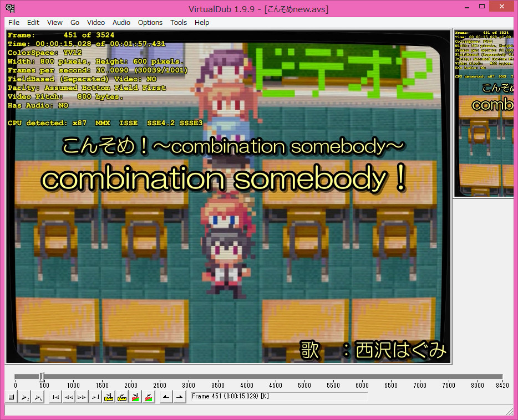The image size is (518, 420).
Task: Open the Go menu
Action: (x=75, y=22)
